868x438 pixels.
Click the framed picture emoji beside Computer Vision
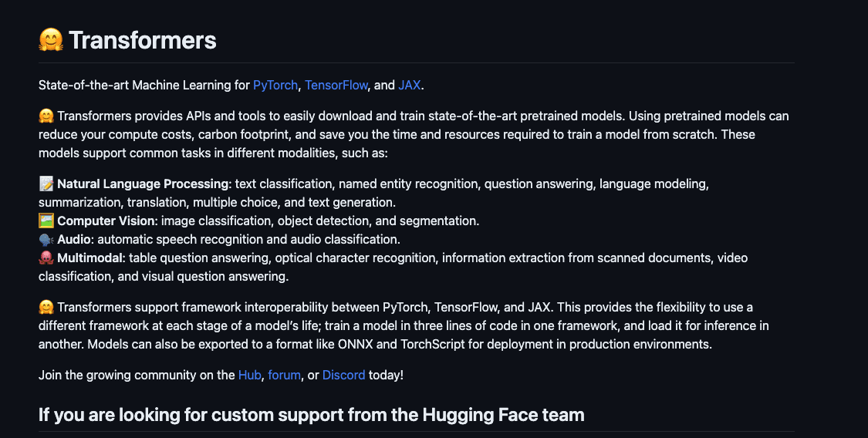(x=46, y=221)
